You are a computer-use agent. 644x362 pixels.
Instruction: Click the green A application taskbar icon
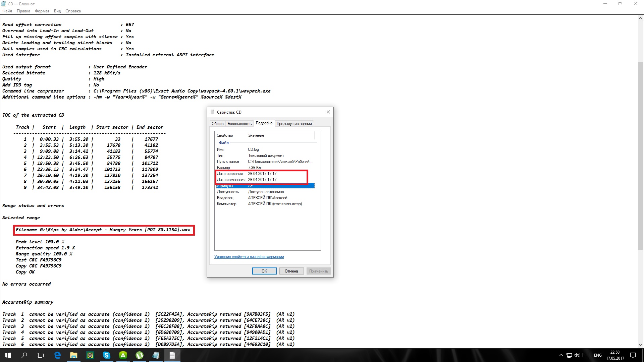tap(123, 355)
